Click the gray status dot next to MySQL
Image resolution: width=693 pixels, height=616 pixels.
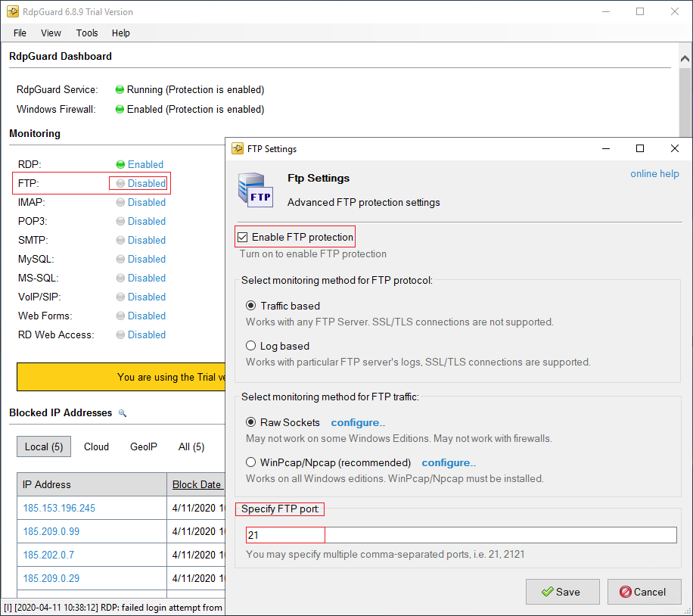(120, 259)
